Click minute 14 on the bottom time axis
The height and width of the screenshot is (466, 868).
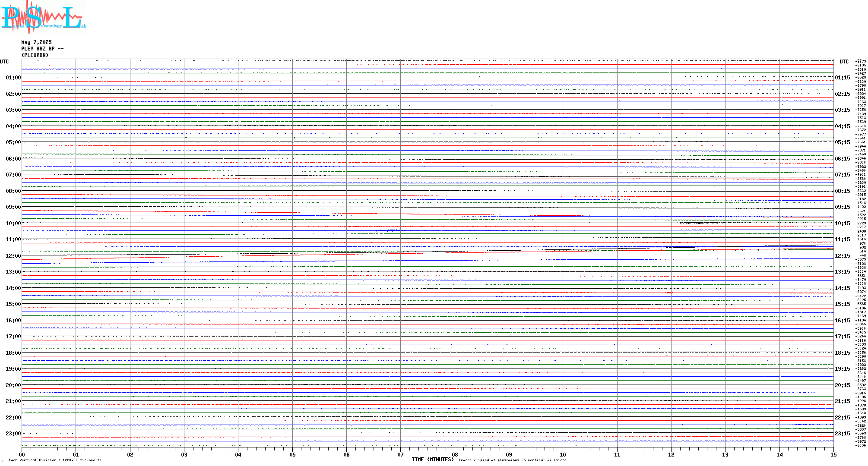coord(779,454)
